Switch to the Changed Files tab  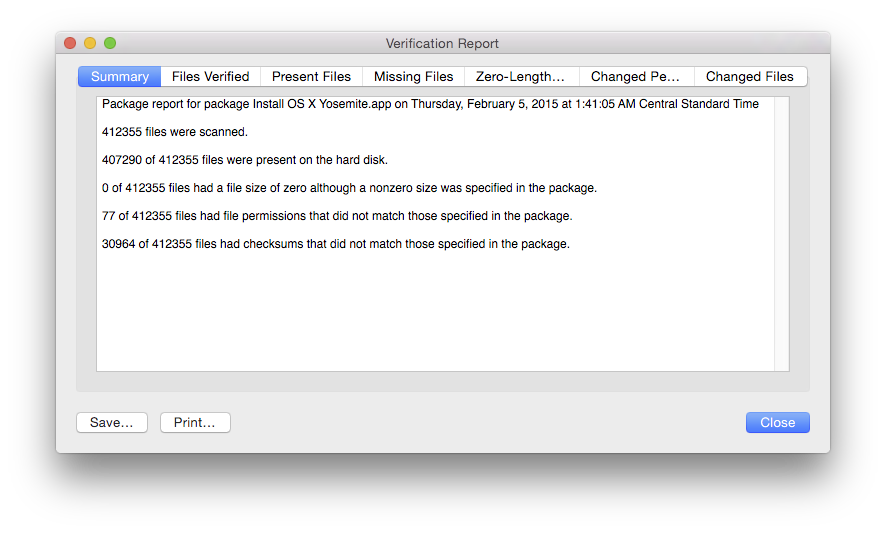point(750,77)
